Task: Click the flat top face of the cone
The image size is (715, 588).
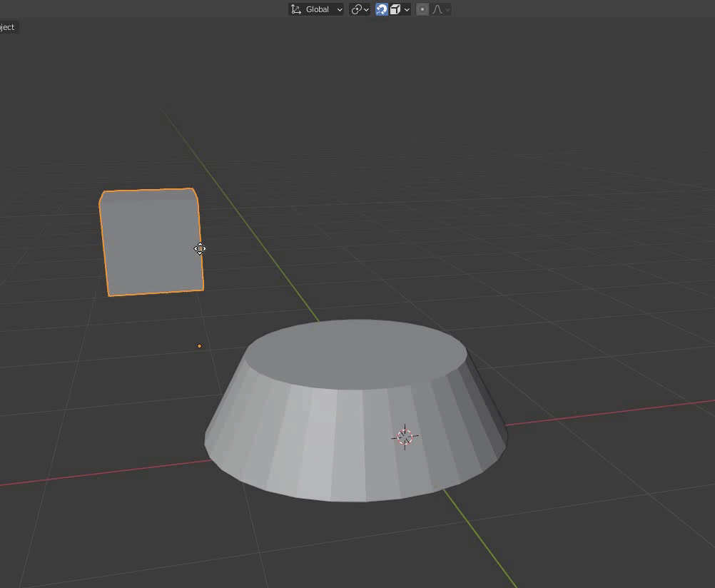Action: [x=357, y=353]
